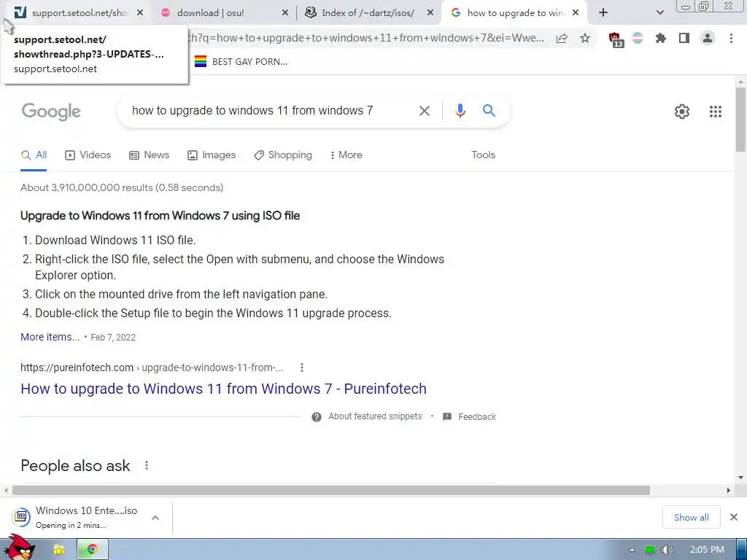Viewport: 747px width, 560px height.
Task: Start voice search with the microphone
Action: [460, 111]
